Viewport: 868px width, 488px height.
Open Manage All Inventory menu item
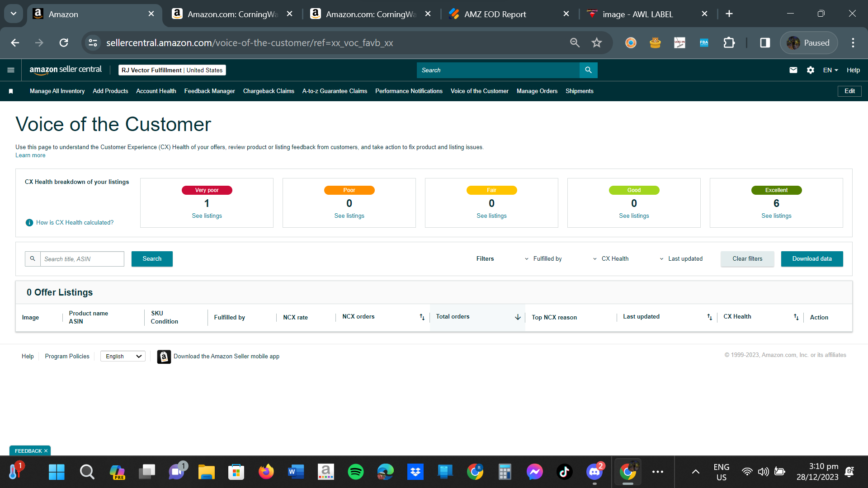click(57, 91)
